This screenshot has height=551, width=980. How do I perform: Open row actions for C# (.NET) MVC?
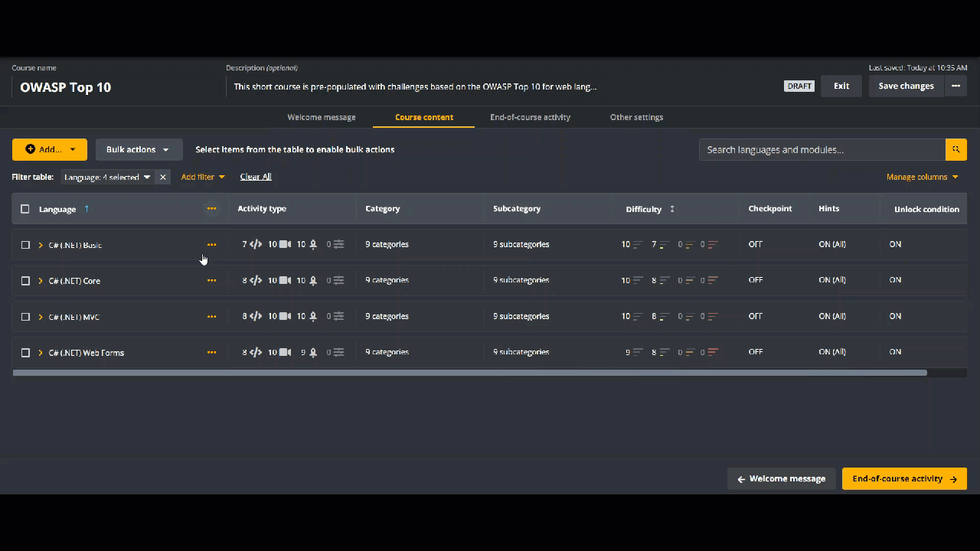pyautogui.click(x=211, y=317)
